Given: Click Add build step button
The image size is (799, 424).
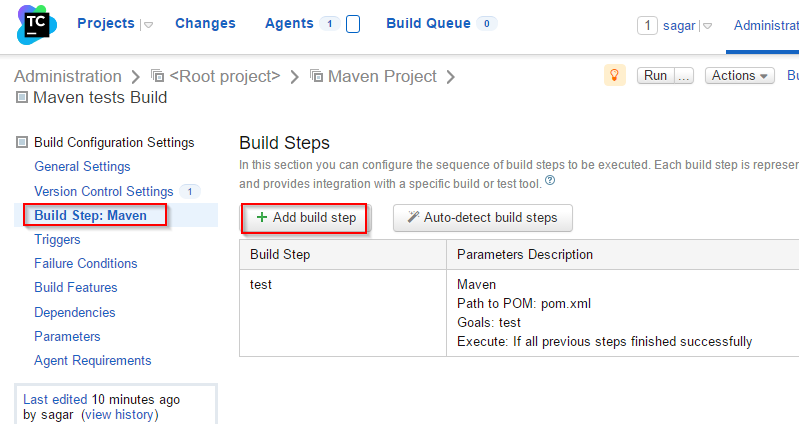Looking at the screenshot, I should tap(305, 217).
